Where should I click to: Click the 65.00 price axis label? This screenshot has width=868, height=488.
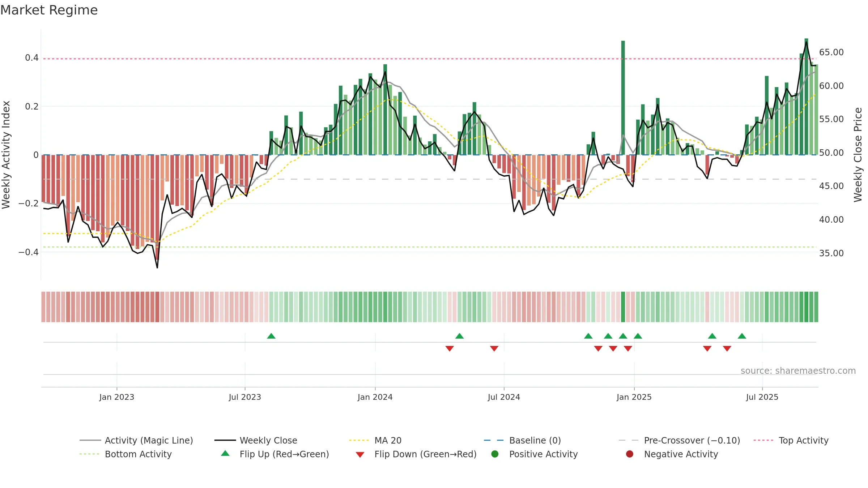(x=831, y=52)
